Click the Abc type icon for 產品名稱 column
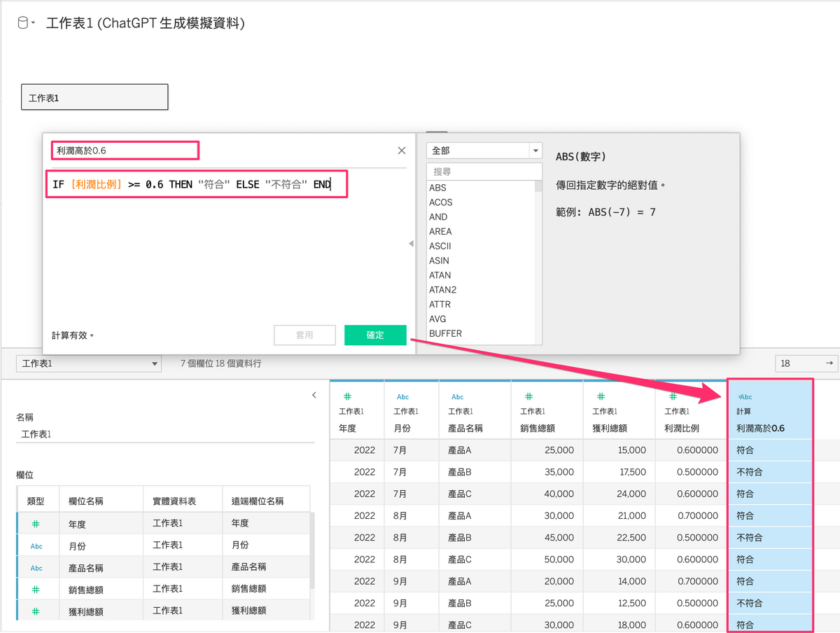The image size is (840, 633). click(x=457, y=396)
